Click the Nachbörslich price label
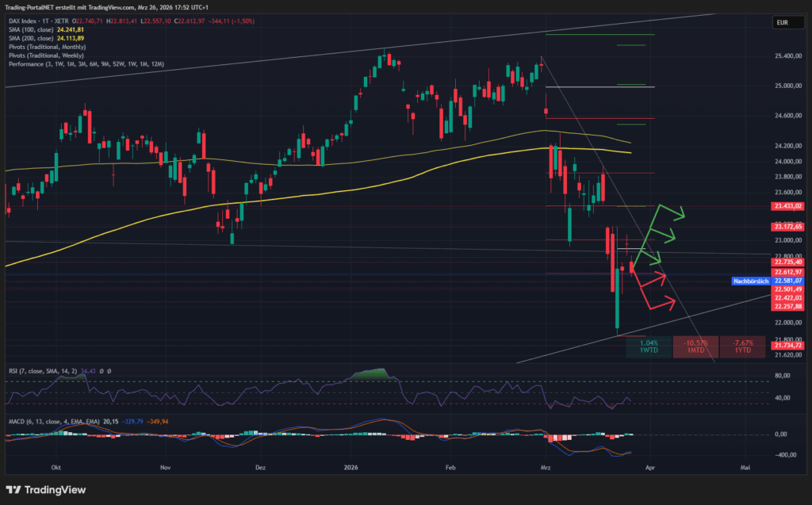Viewport: 812px width, 505px height. tap(751, 281)
